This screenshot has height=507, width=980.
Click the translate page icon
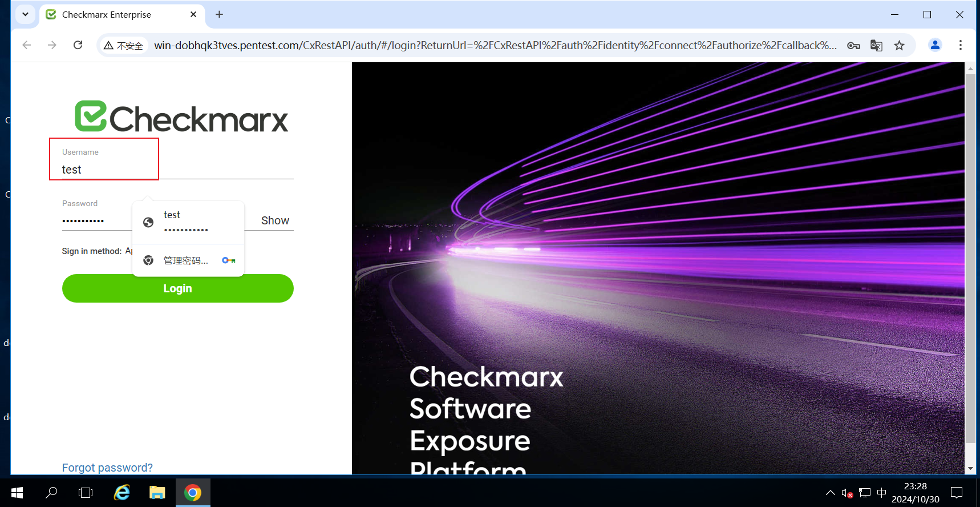click(876, 46)
